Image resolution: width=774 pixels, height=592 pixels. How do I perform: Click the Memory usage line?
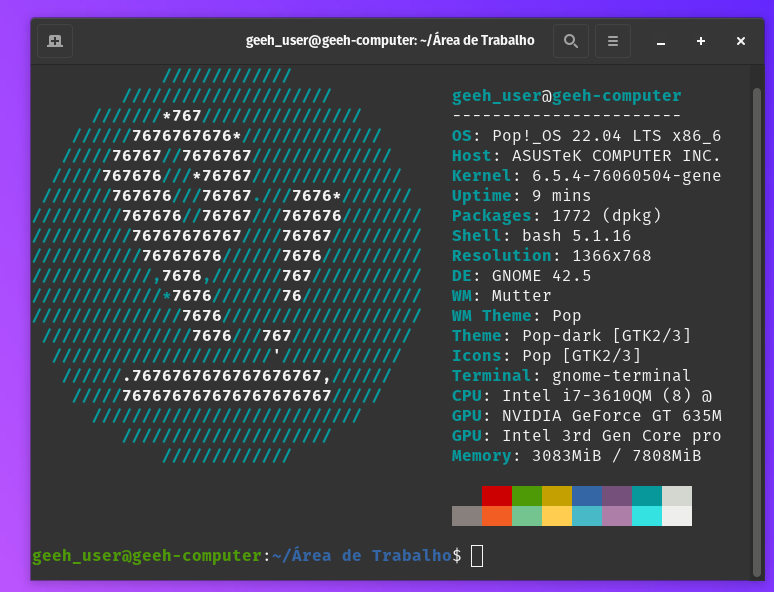pos(576,456)
